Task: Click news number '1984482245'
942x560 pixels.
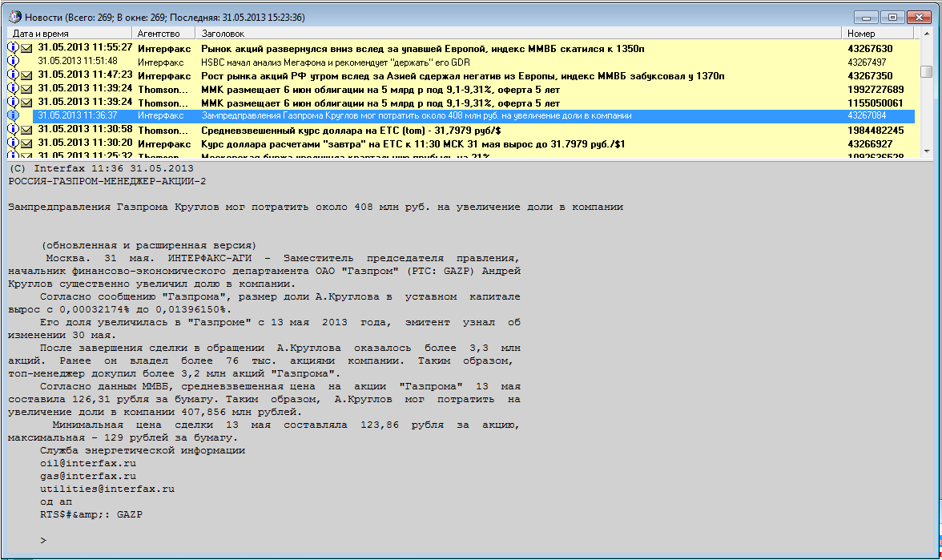Action: pos(876,131)
